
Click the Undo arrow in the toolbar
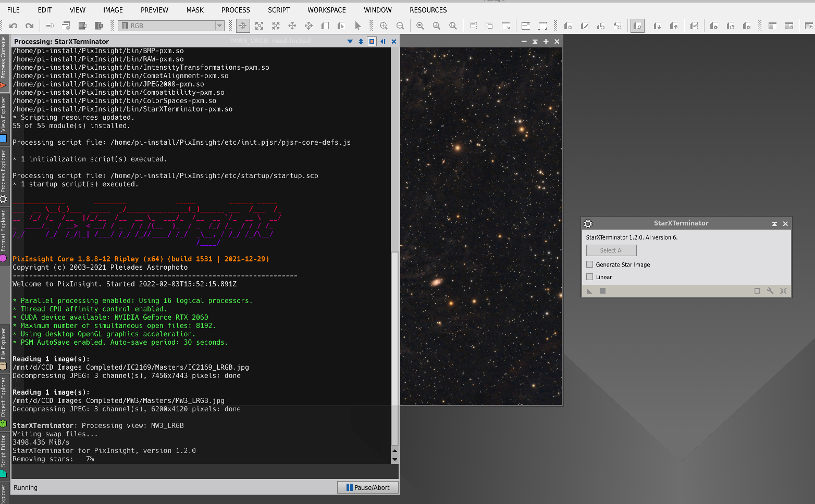coord(13,26)
